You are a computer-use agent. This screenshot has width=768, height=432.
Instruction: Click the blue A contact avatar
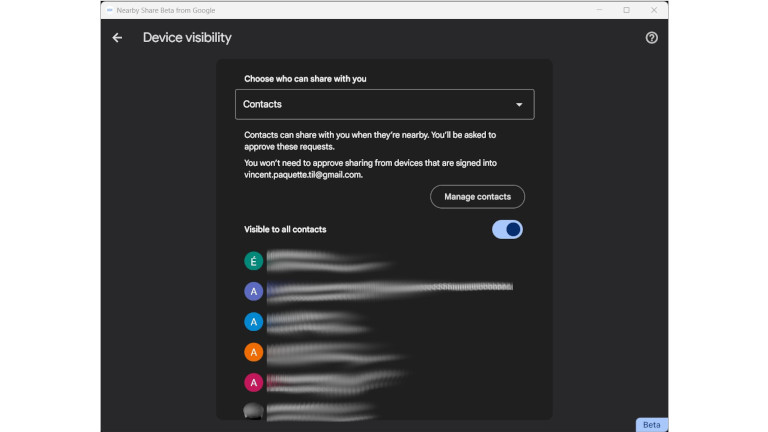tap(254, 321)
